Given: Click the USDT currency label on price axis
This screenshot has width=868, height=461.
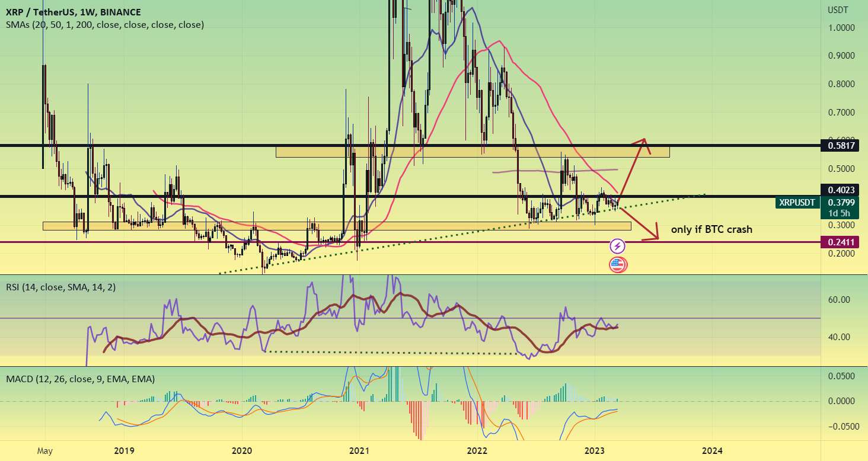Looking at the screenshot, I should [x=838, y=10].
